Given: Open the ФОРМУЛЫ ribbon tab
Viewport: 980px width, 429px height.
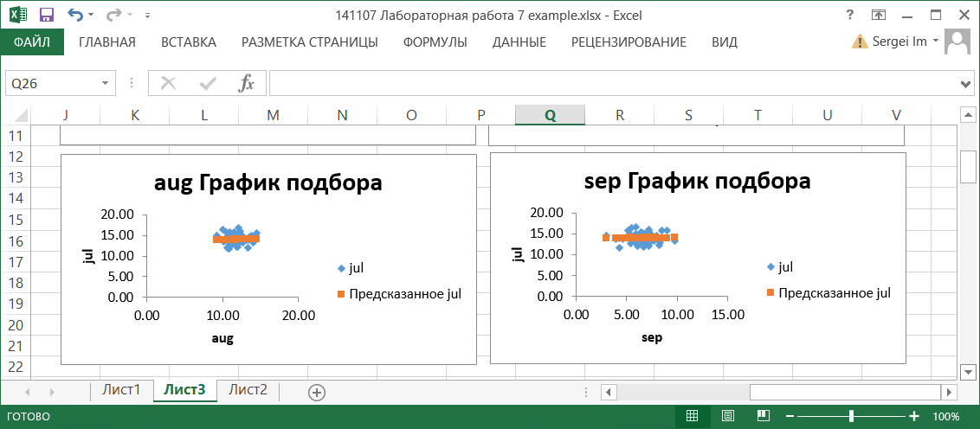Looking at the screenshot, I should click(435, 42).
